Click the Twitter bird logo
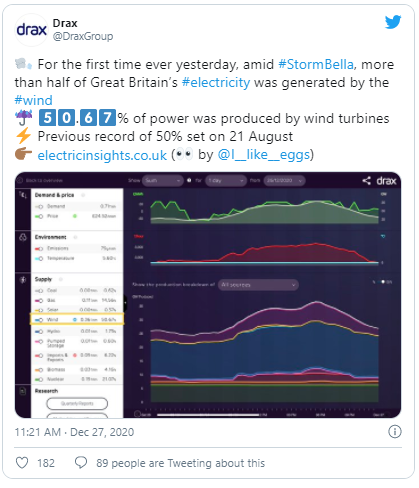 [x=393, y=22]
